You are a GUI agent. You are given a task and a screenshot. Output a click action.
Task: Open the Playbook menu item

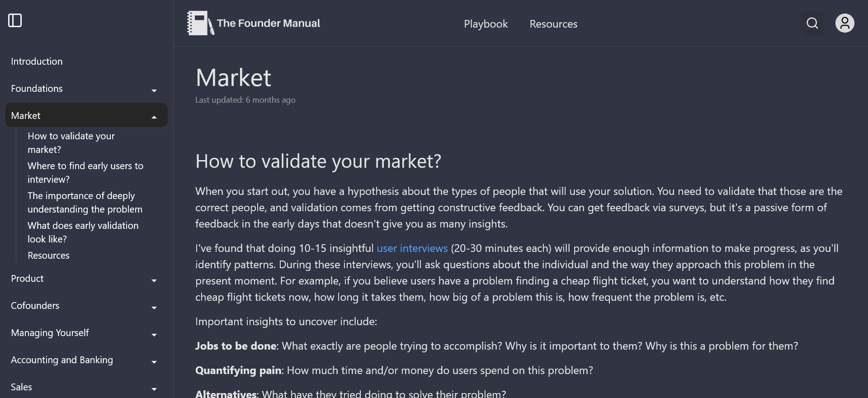click(x=486, y=24)
